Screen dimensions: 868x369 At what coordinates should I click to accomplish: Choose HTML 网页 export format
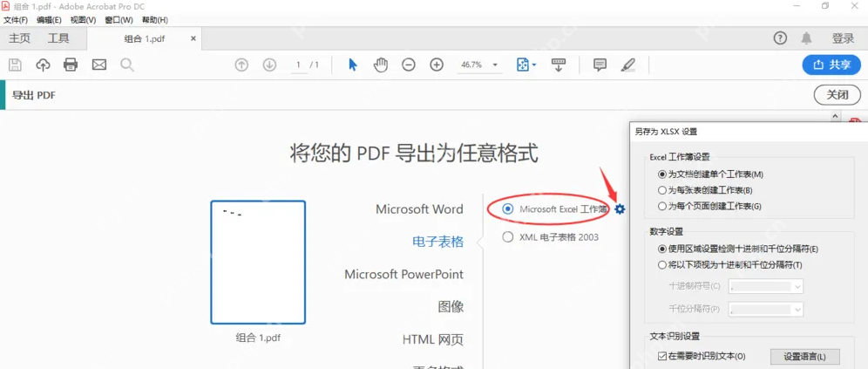pyautogui.click(x=433, y=339)
